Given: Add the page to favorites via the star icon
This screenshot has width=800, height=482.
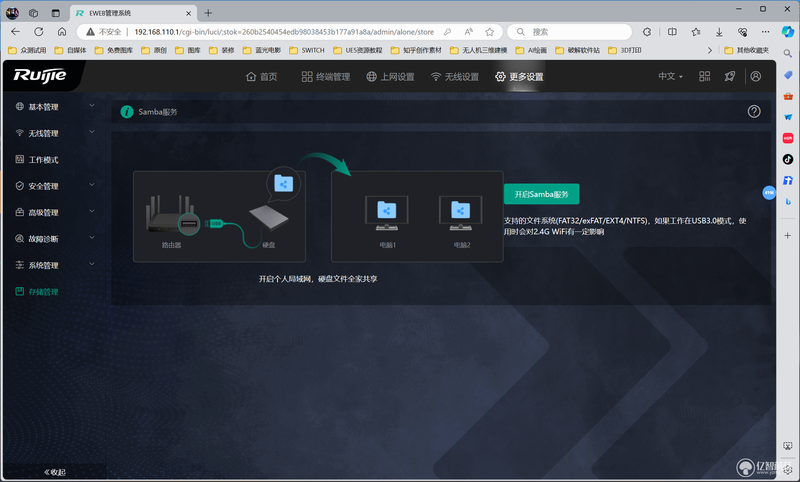Looking at the screenshot, I should pyautogui.click(x=489, y=32).
